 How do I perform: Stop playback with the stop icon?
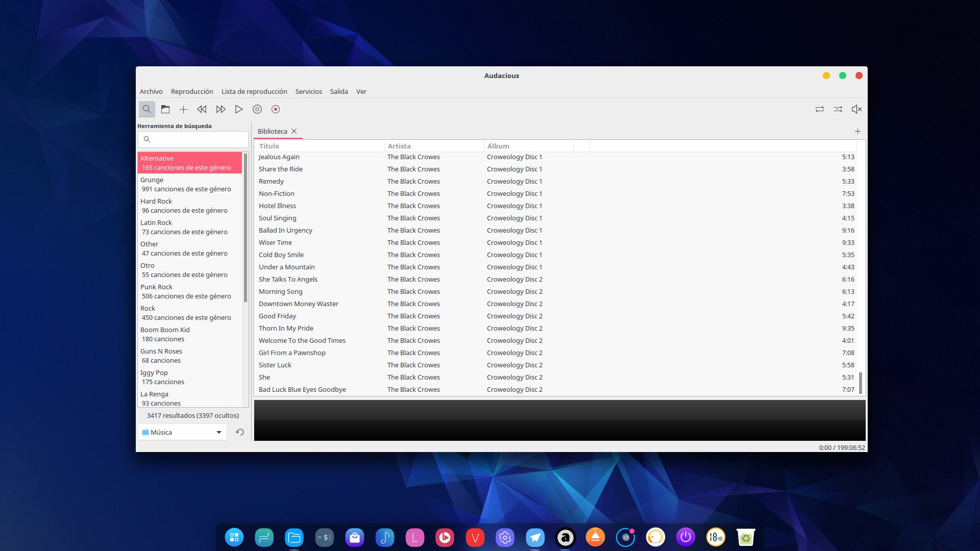tap(257, 109)
